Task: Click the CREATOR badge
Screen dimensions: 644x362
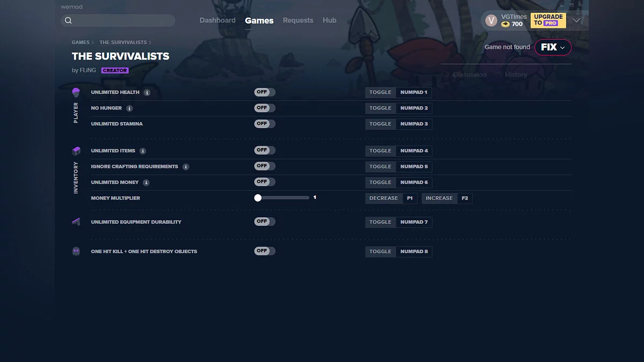Action: coord(115,70)
